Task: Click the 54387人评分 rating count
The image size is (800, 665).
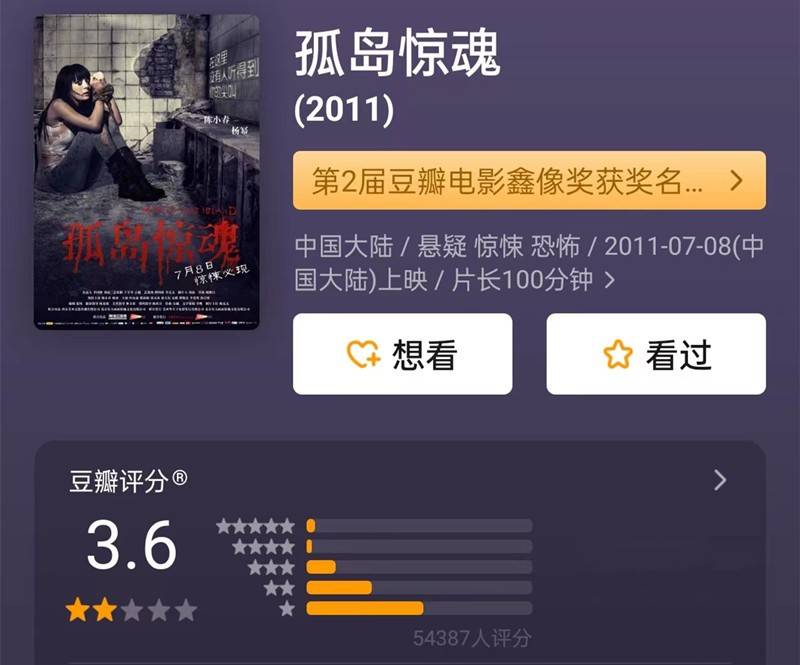Action: click(472, 638)
